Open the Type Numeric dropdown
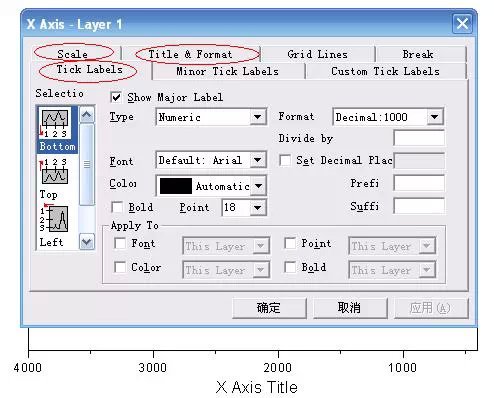 click(x=258, y=117)
